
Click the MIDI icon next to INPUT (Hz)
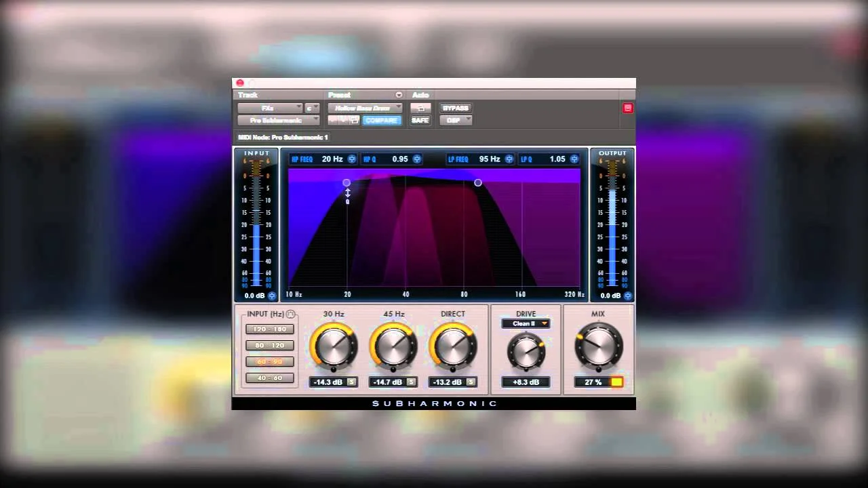point(291,313)
